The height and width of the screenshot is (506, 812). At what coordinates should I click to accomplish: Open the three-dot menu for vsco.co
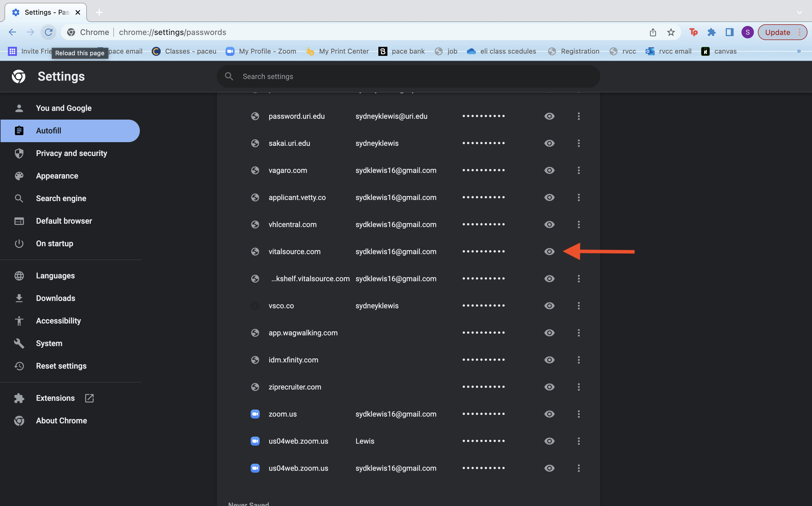pyautogui.click(x=579, y=306)
